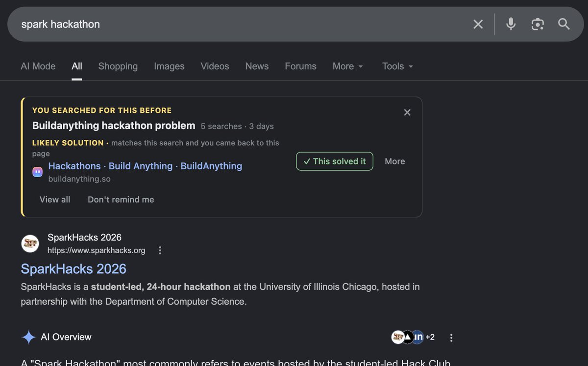Clear the search box text
The image size is (588, 366).
point(478,24)
